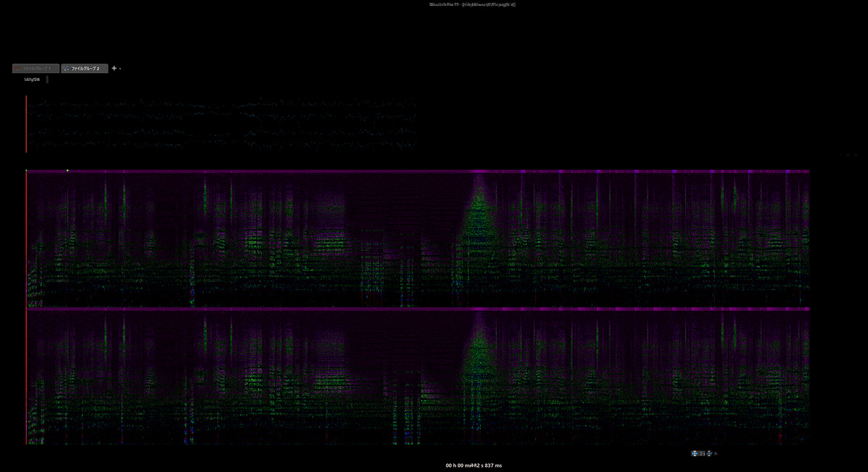Toggle the small indicator left of ファイルグループ 1 label
Screen dimensions: 868x472
click(x=17, y=68)
